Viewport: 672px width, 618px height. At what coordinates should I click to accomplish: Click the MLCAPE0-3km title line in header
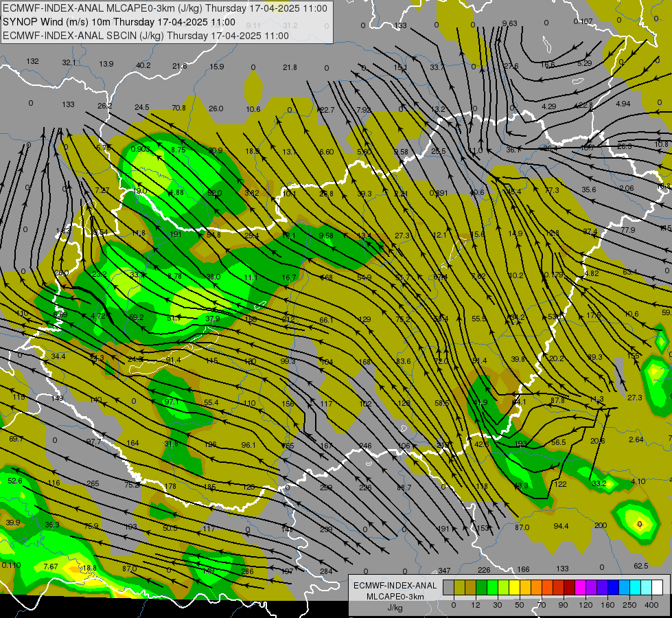[165, 8]
